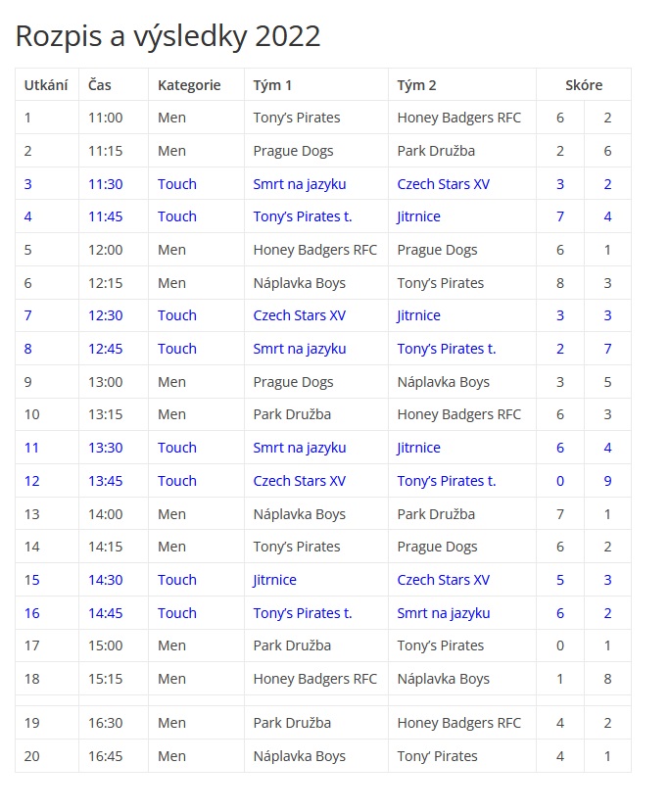Click Touch category in the 14:45 row
The width and height of the screenshot is (670, 812).
pyautogui.click(x=177, y=613)
